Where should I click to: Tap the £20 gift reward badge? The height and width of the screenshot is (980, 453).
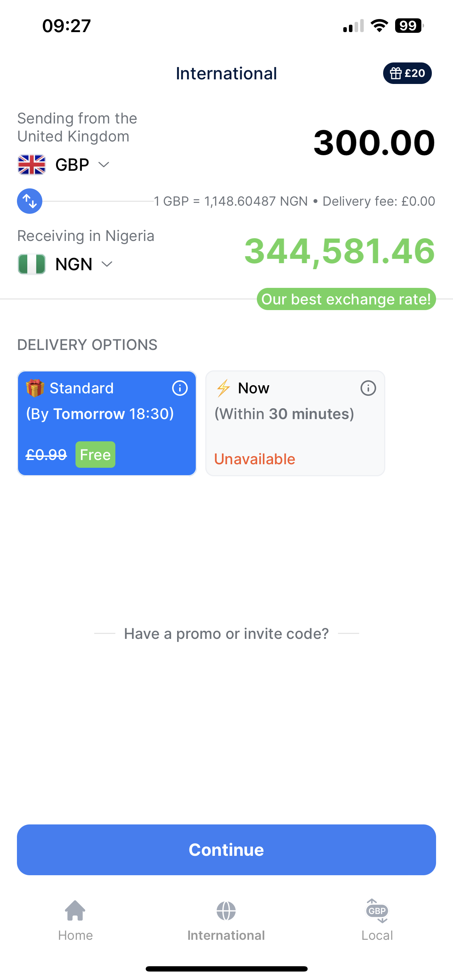407,73
